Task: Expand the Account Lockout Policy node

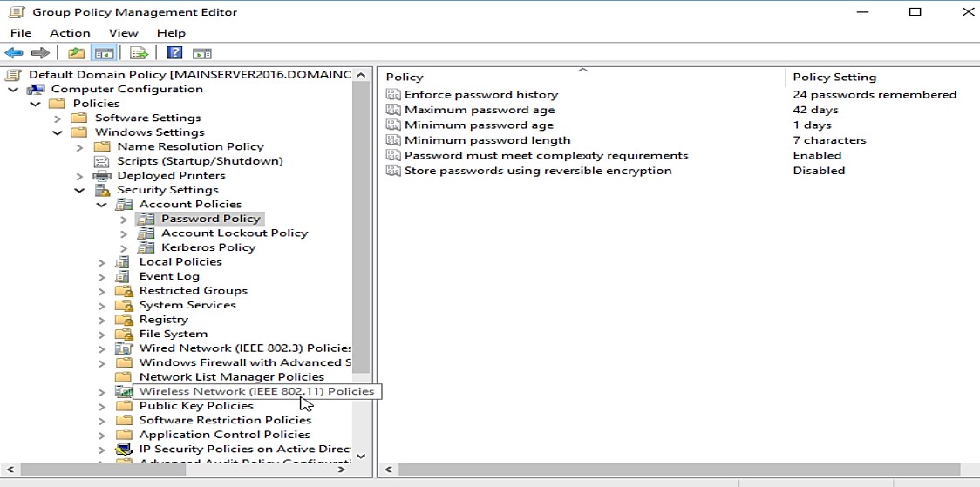Action: pos(124,233)
